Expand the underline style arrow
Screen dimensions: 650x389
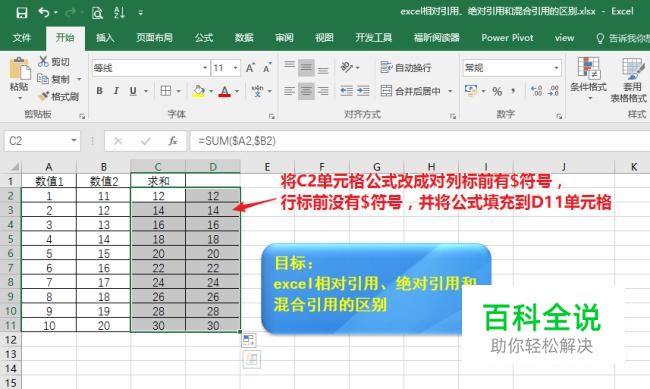(x=146, y=91)
